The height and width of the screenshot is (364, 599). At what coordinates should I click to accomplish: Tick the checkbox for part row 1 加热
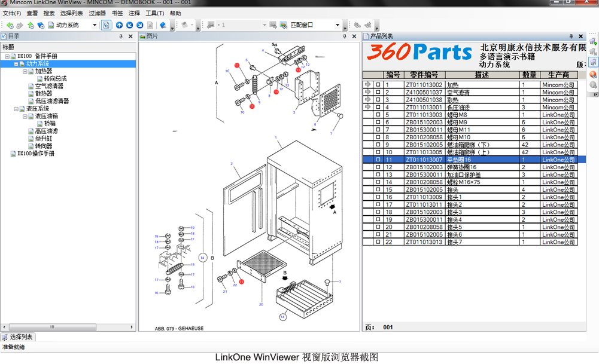pos(378,85)
